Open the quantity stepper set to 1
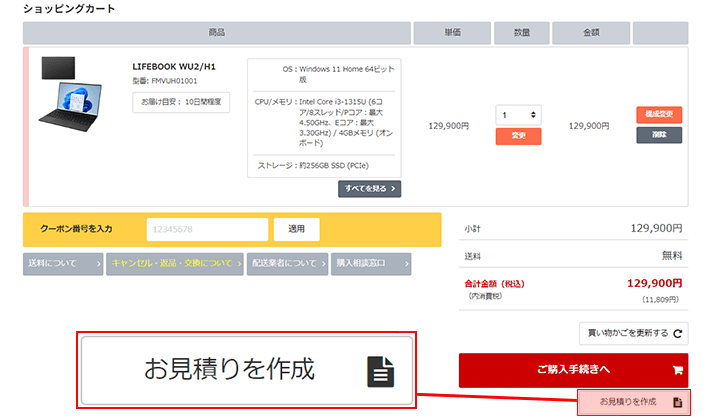This screenshot has height=419, width=717. [x=519, y=115]
